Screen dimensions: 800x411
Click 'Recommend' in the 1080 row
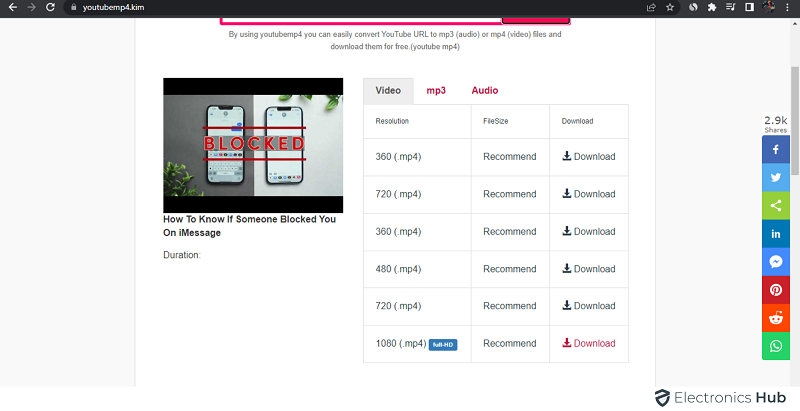tap(510, 343)
